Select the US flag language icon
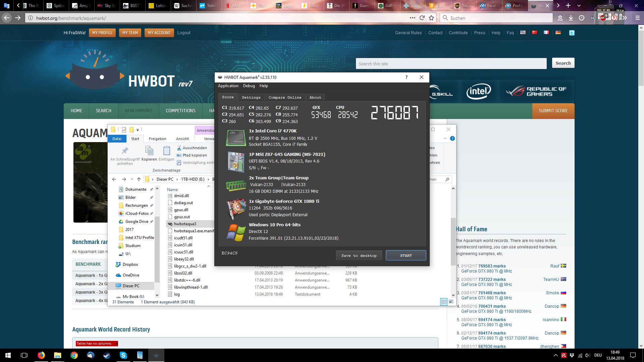This screenshot has width=644, height=362. click(x=523, y=33)
